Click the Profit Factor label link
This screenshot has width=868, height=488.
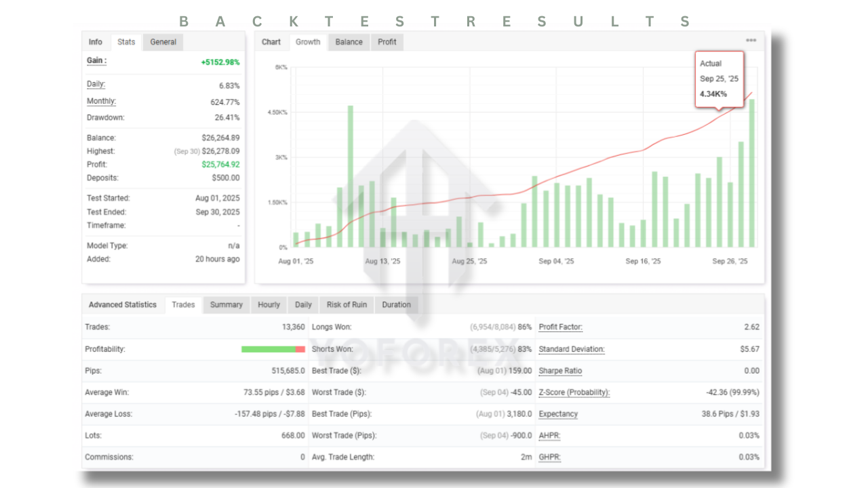[560, 327]
